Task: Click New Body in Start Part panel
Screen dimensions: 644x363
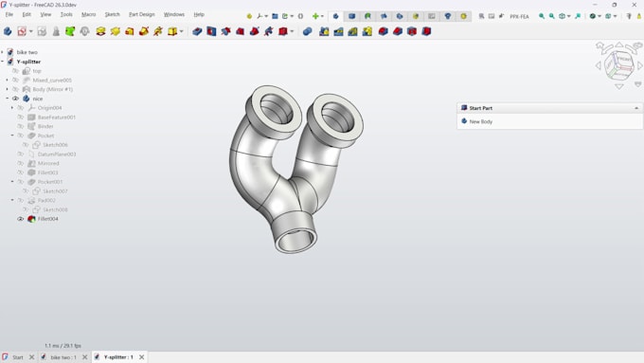Action: click(480, 121)
